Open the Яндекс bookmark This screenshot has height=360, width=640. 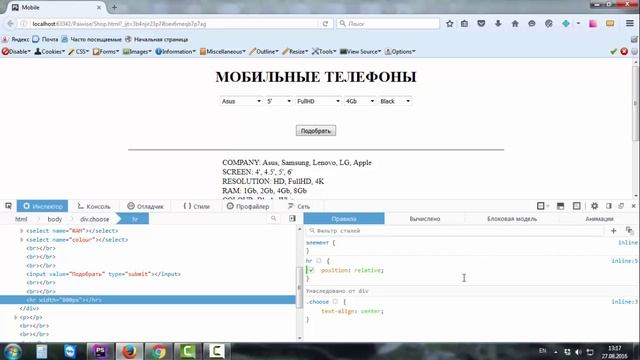tap(16, 39)
